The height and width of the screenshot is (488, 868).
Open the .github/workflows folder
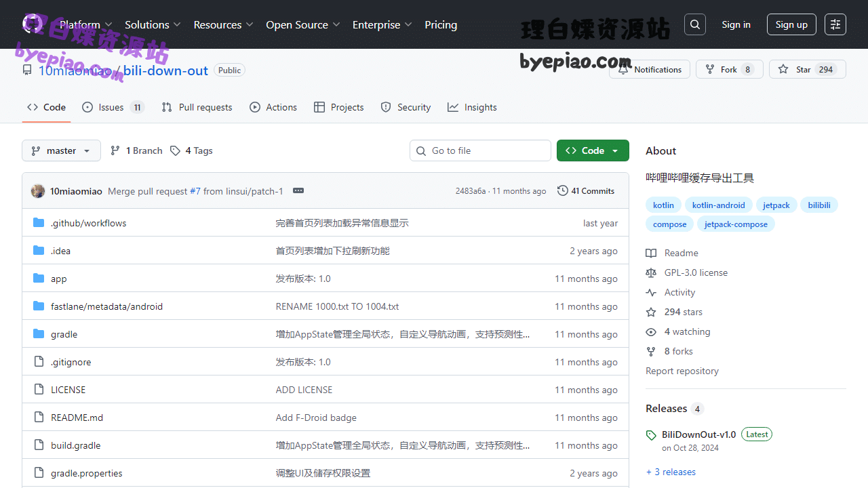88,223
